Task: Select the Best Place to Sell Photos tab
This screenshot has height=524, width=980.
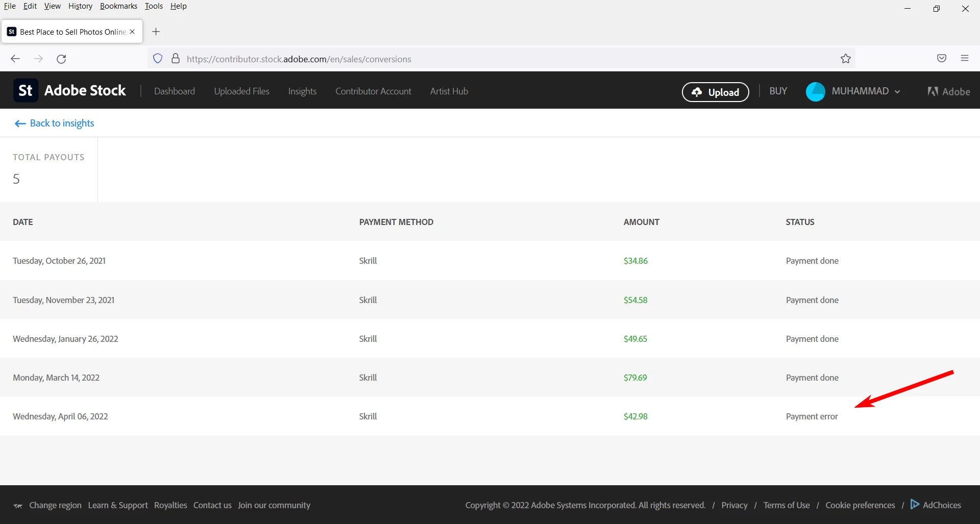Action: 72,32
